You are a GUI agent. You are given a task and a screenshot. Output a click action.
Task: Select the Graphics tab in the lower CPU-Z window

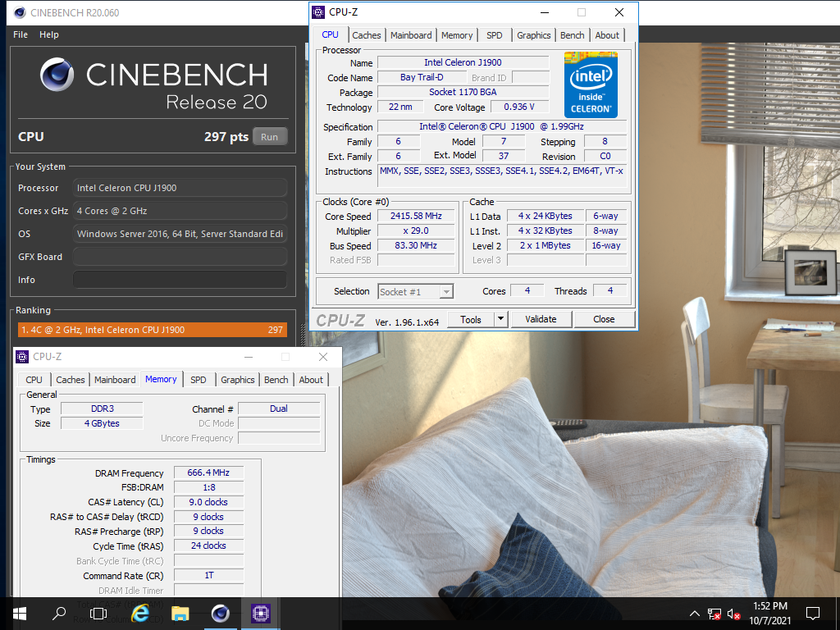click(237, 380)
